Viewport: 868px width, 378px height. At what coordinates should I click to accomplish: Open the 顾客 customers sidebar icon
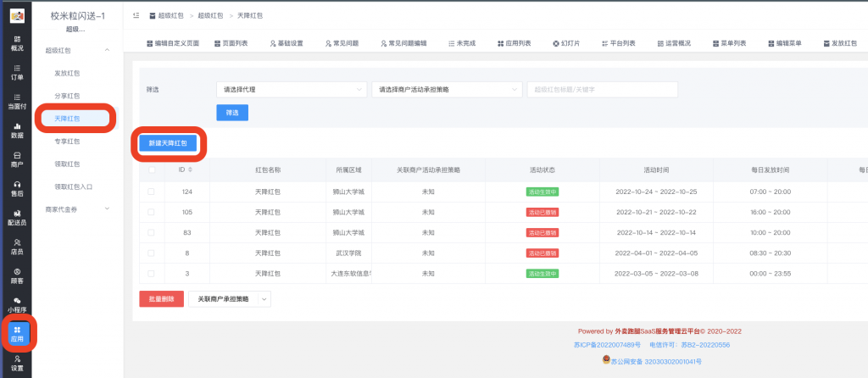pos(17,275)
